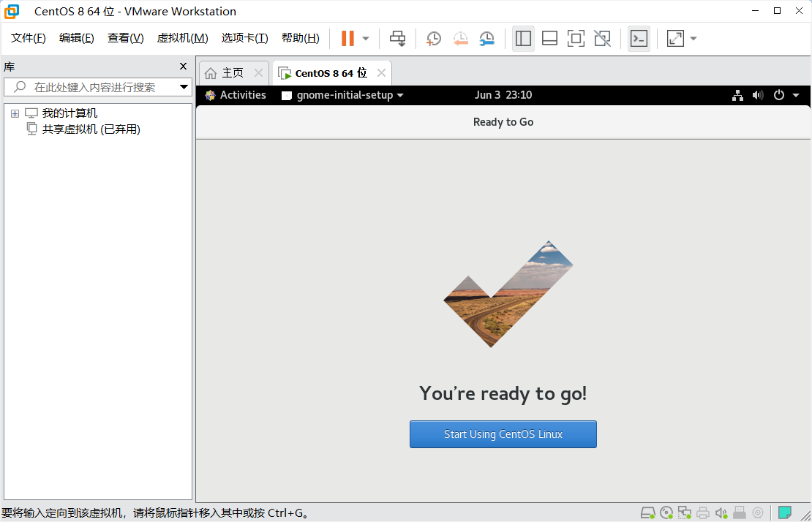Click the CD/DVD drive status icon
The image size is (812, 522).
pyautogui.click(x=666, y=512)
